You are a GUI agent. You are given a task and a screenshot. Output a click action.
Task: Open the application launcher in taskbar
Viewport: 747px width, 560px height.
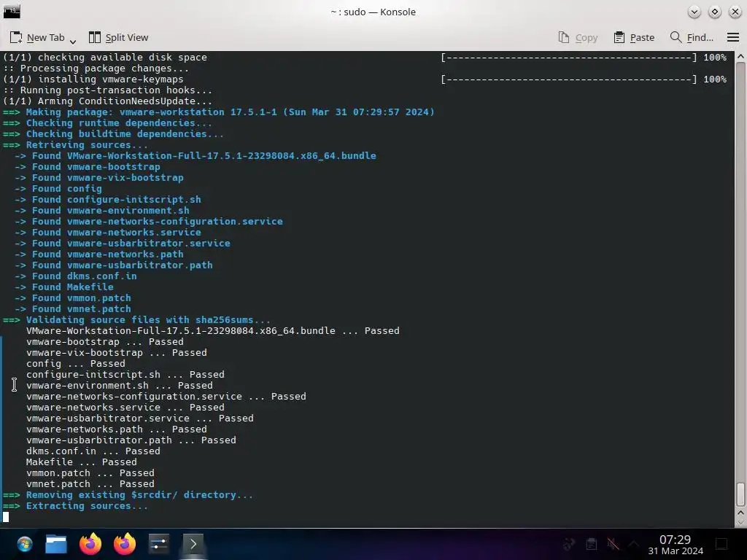24,544
